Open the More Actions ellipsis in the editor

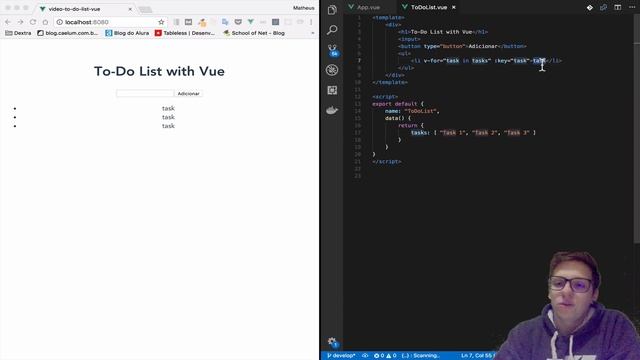coord(631,7)
